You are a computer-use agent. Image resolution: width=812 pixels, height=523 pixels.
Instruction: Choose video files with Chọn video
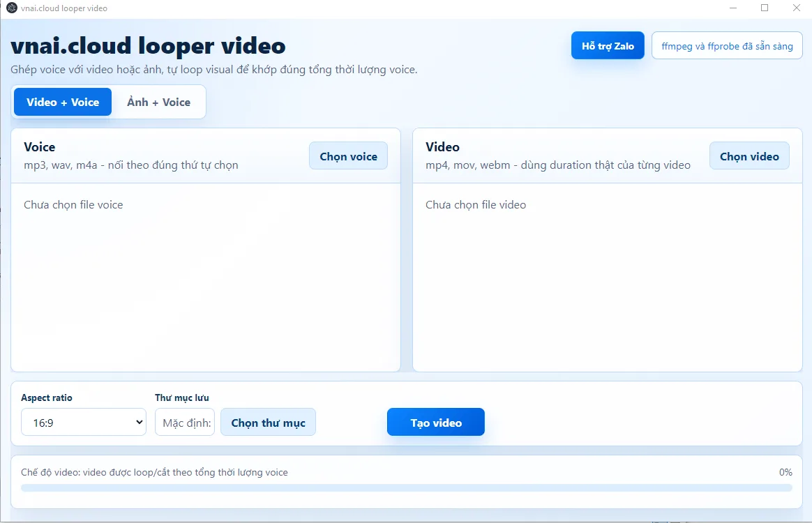[x=749, y=156]
